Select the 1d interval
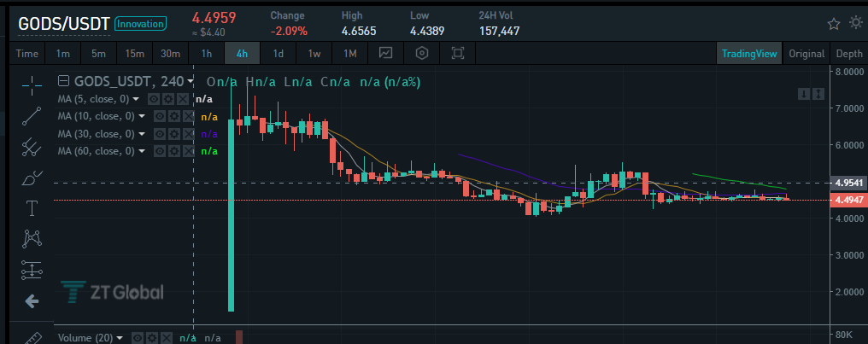 pyautogui.click(x=278, y=54)
